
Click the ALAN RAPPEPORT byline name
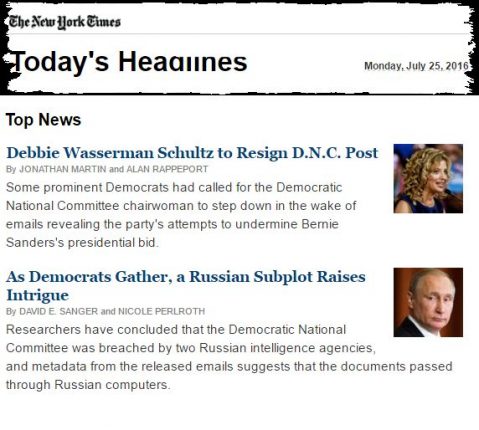[167, 169]
